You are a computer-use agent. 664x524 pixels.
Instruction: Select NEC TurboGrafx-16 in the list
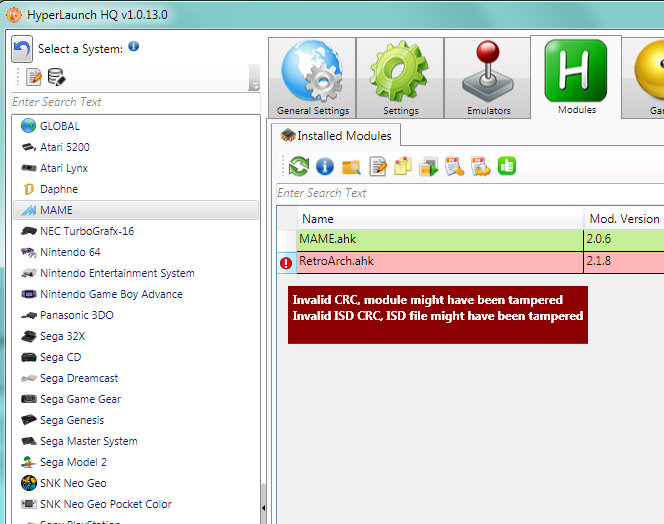[136, 231]
